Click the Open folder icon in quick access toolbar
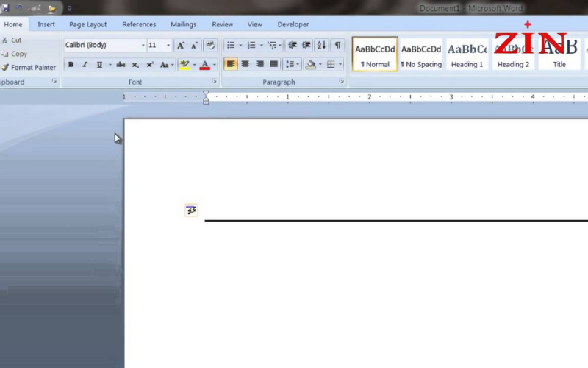Image resolution: width=588 pixels, height=368 pixels. point(51,8)
